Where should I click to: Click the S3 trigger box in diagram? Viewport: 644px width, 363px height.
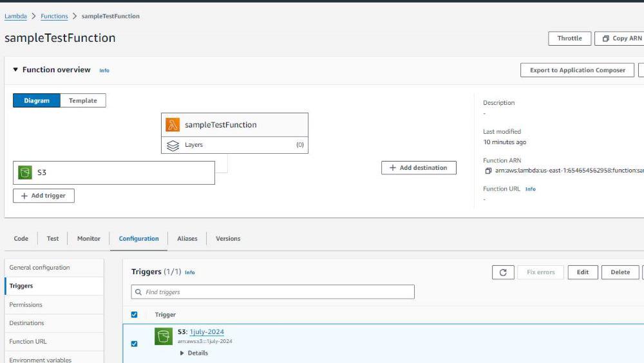pyautogui.click(x=114, y=173)
